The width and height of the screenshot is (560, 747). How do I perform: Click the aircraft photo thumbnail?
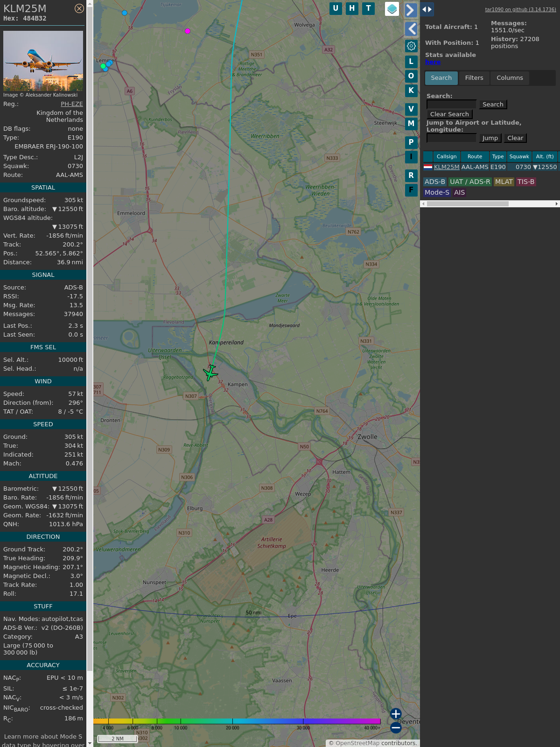43,61
